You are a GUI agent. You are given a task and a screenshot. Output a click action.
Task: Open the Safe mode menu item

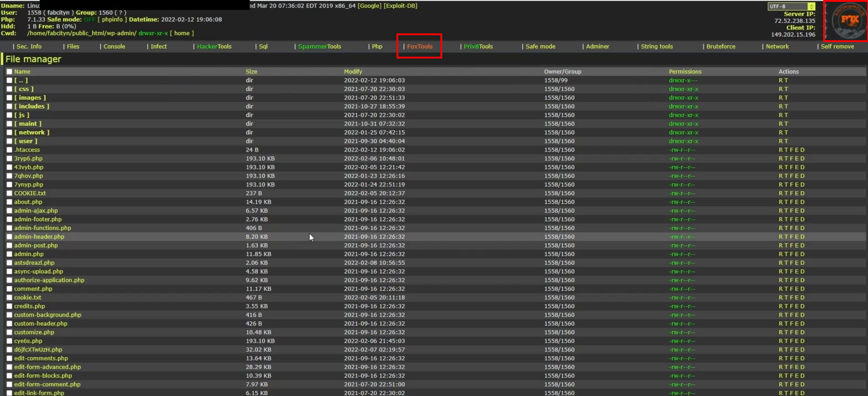click(x=541, y=46)
